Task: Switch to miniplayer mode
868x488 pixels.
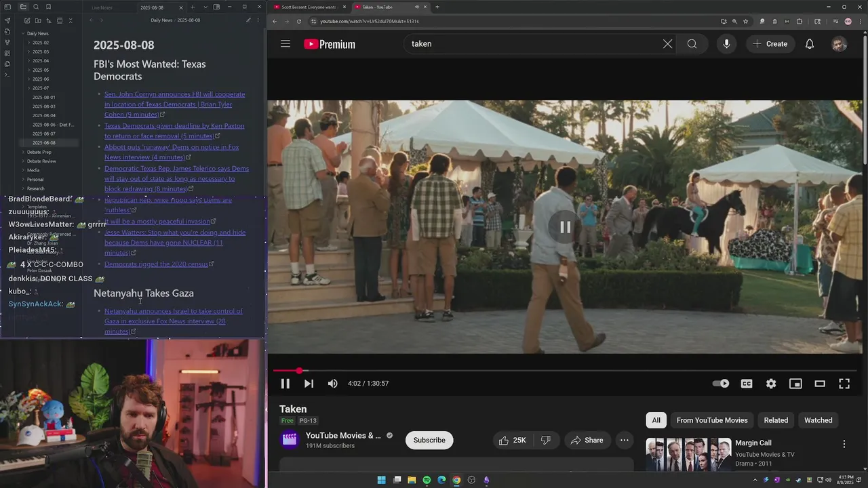Action: click(795, 384)
